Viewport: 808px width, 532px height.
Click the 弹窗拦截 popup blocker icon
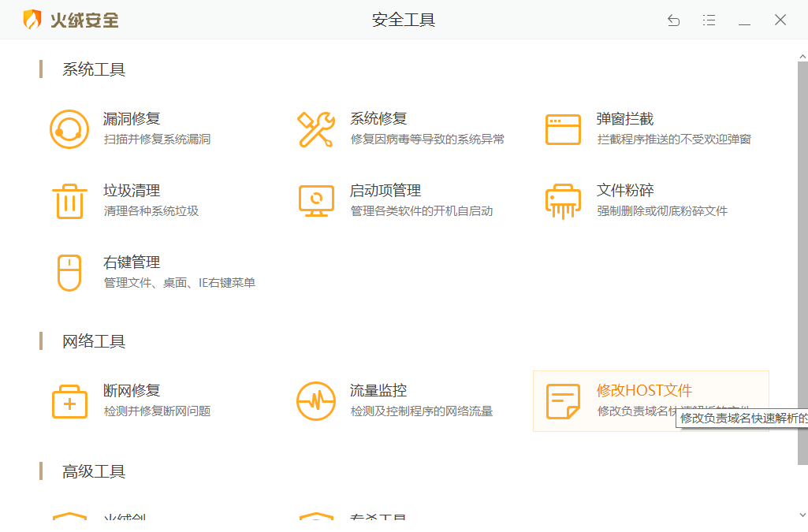[563, 129]
